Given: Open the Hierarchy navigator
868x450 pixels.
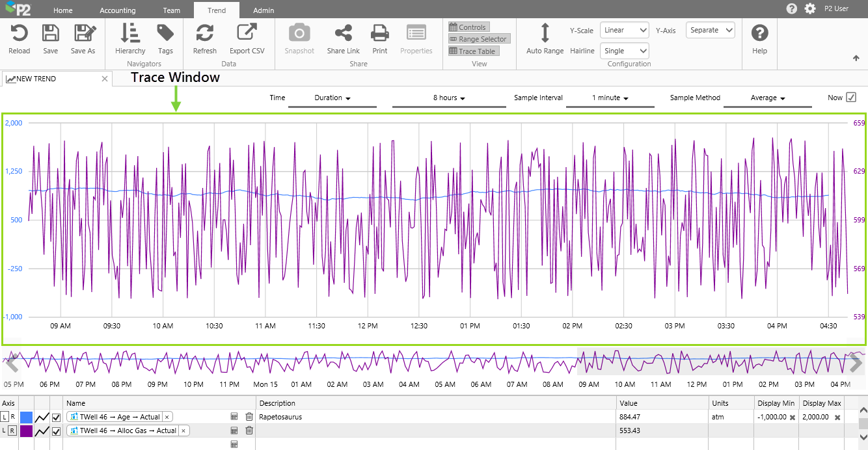Looking at the screenshot, I should point(130,34).
